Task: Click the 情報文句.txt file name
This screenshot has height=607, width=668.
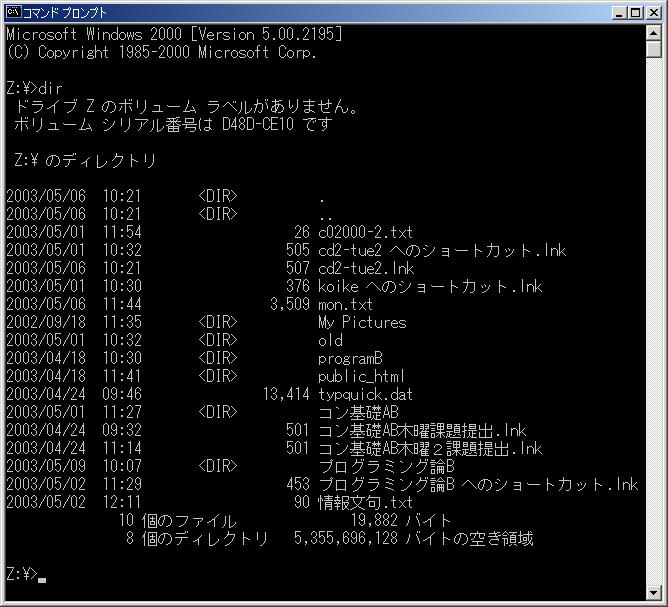Action: (365, 503)
